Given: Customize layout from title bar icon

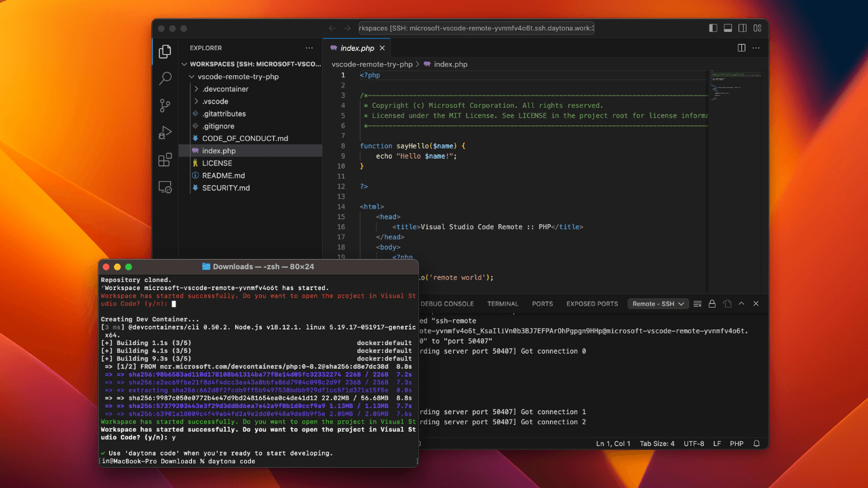Looking at the screenshot, I should pyautogui.click(x=756, y=28).
